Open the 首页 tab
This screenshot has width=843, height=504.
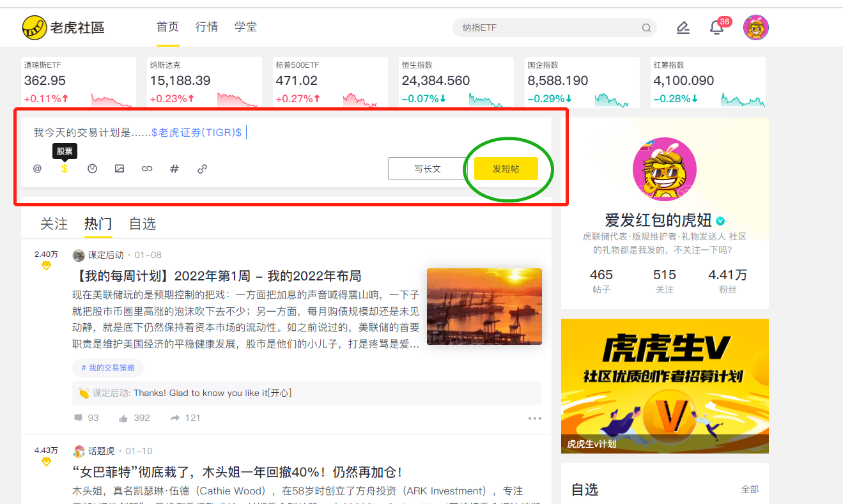(168, 27)
